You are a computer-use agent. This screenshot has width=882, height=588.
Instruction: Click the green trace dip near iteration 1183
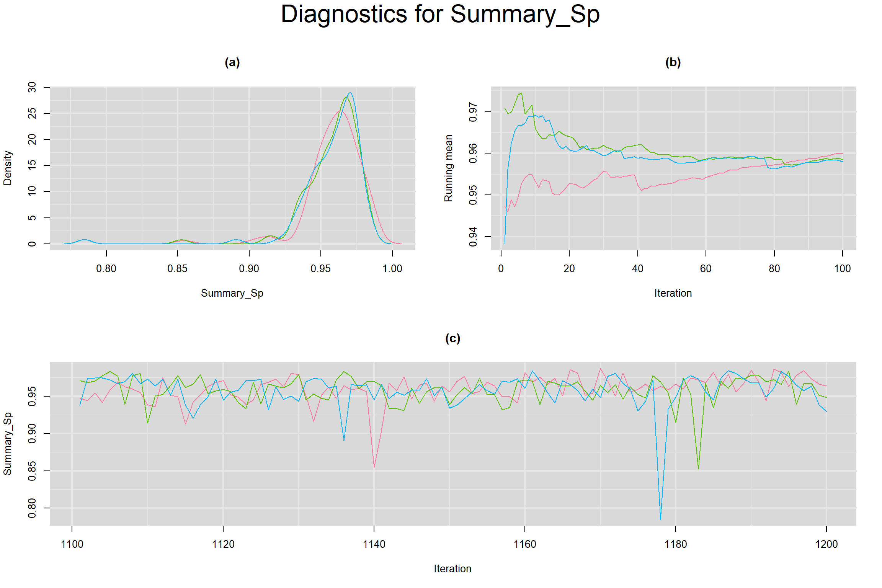click(698, 469)
